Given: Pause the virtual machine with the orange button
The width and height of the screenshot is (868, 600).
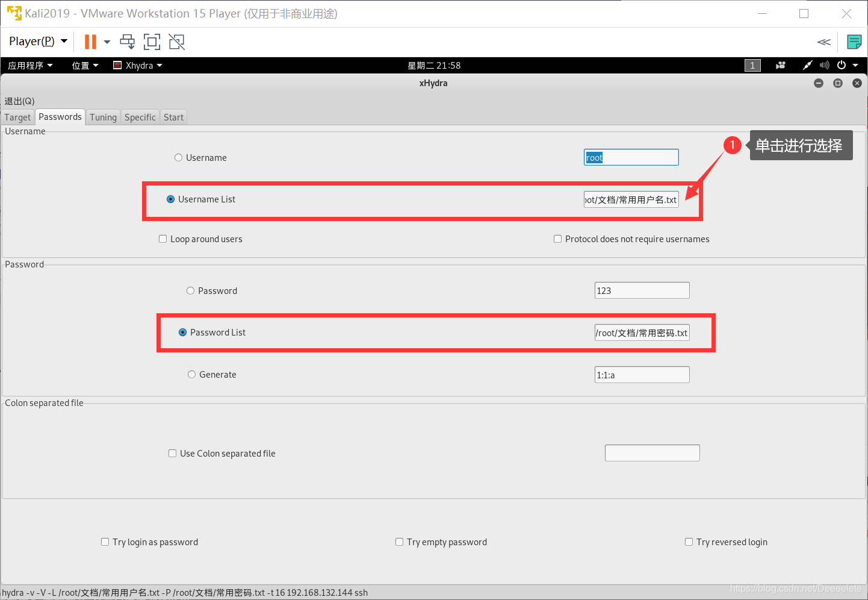Looking at the screenshot, I should point(90,42).
